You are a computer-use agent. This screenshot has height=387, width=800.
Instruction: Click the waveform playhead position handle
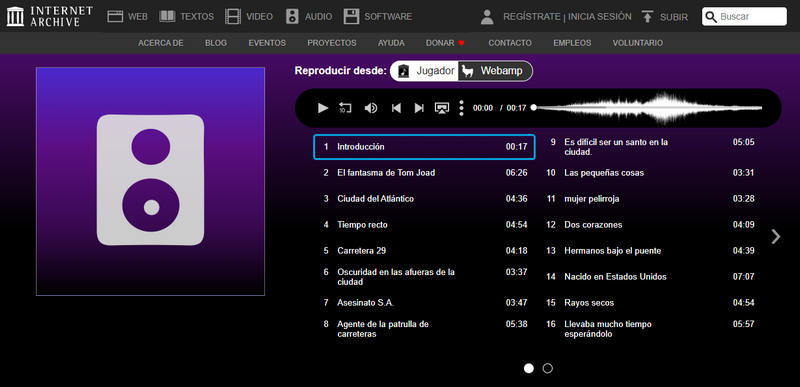(x=534, y=108)
